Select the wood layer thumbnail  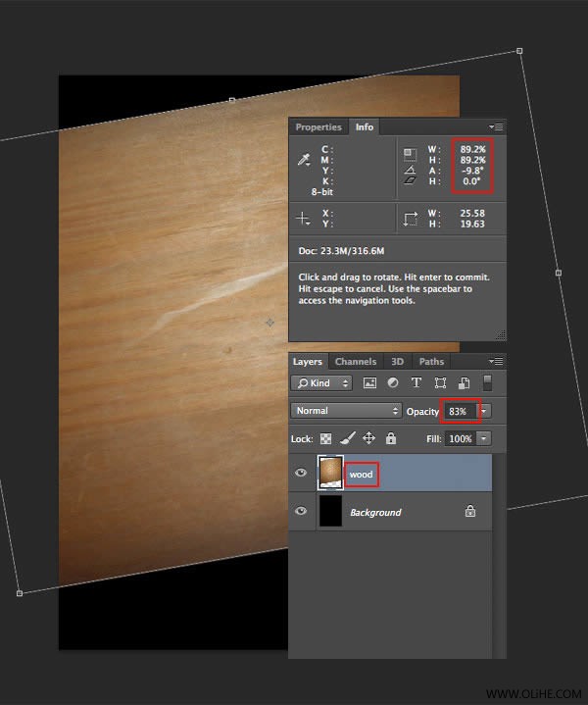[x=330, y=473]
